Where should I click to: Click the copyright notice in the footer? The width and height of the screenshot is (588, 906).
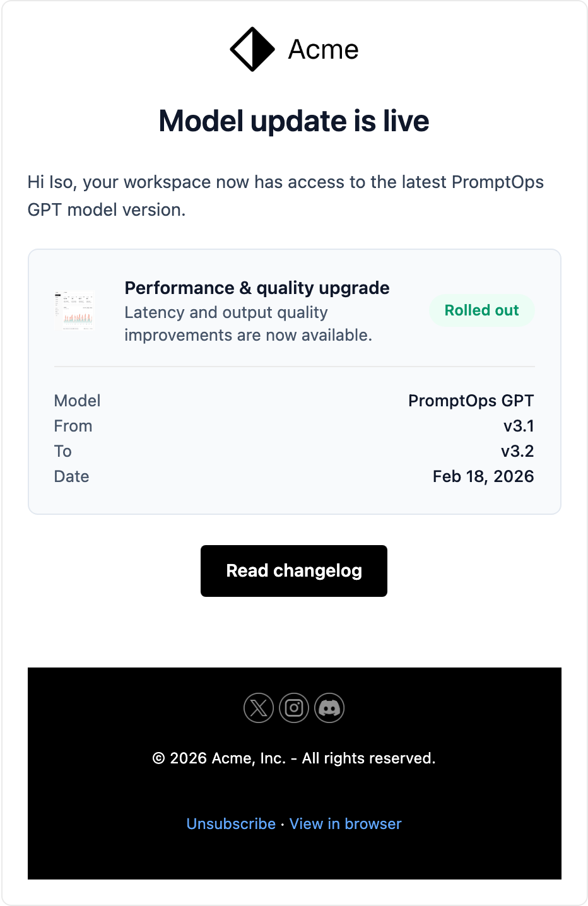coord(294,758)
